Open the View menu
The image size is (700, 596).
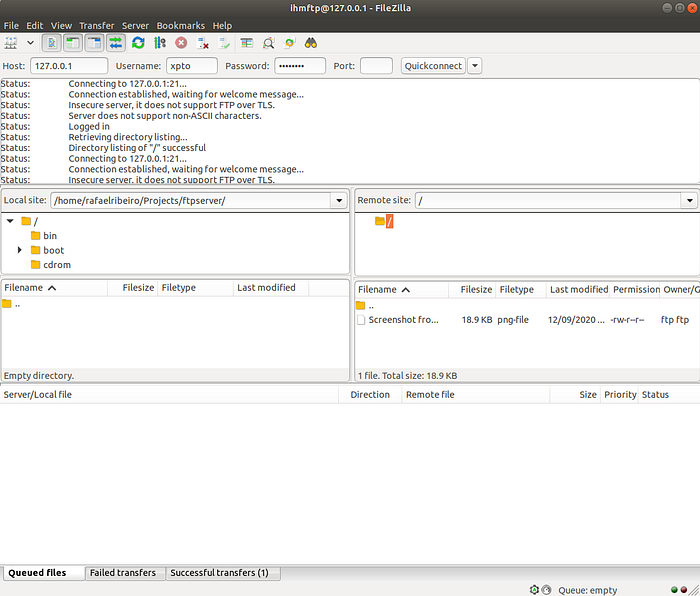(61, 26)
